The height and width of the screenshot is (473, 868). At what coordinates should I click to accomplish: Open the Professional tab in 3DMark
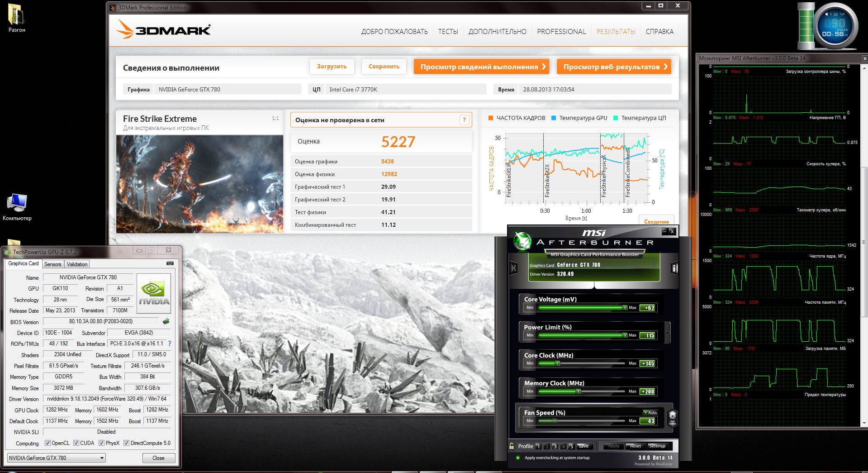tap(561, 32)
